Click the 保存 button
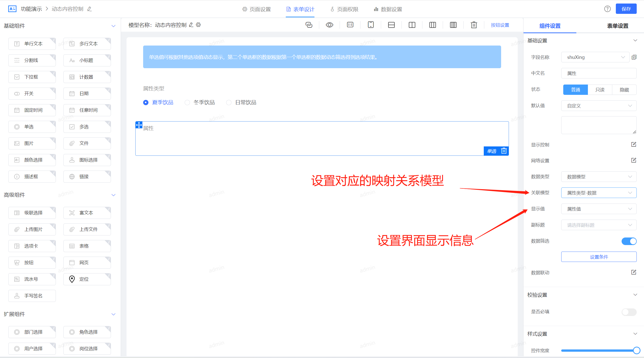 (x=626, y=9)
